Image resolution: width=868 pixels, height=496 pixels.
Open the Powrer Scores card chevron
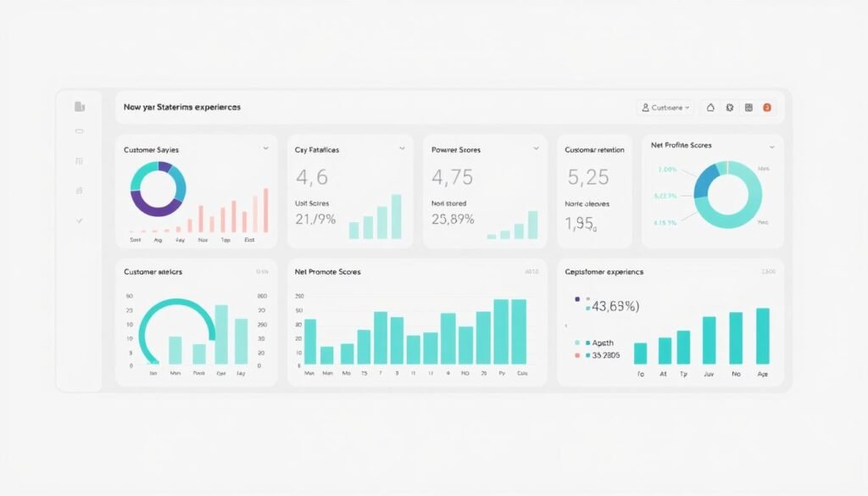(536, 148)
